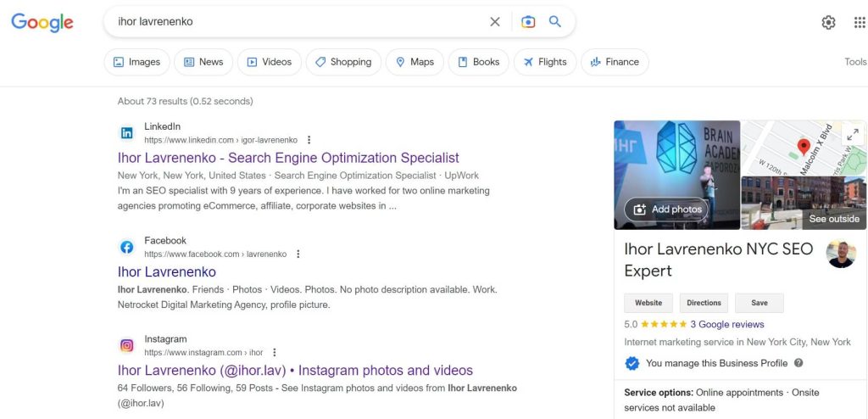Click the instagram.com ihor URL
Screen dimensions: 868x419
[203, 353]
